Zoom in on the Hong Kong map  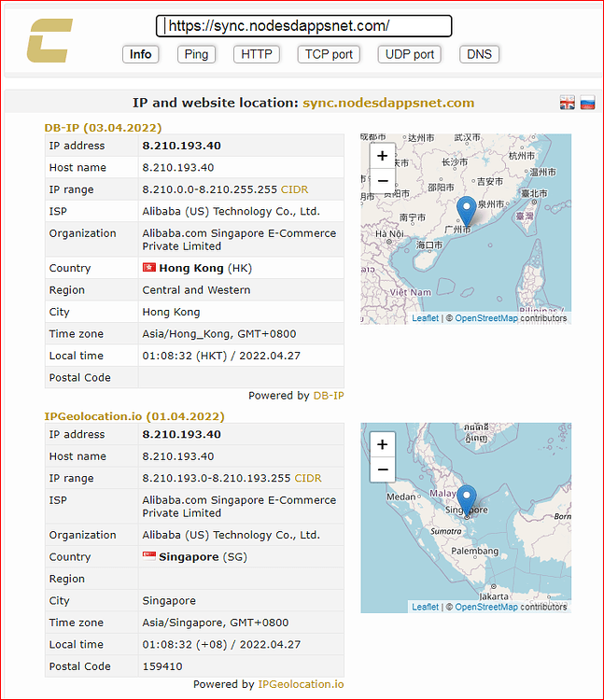point(382,156)
